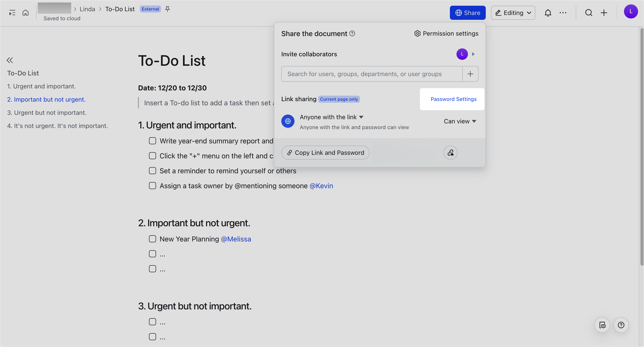644x347 pixels.
Task: Click the External tag badge
Action: click(150, 9)
